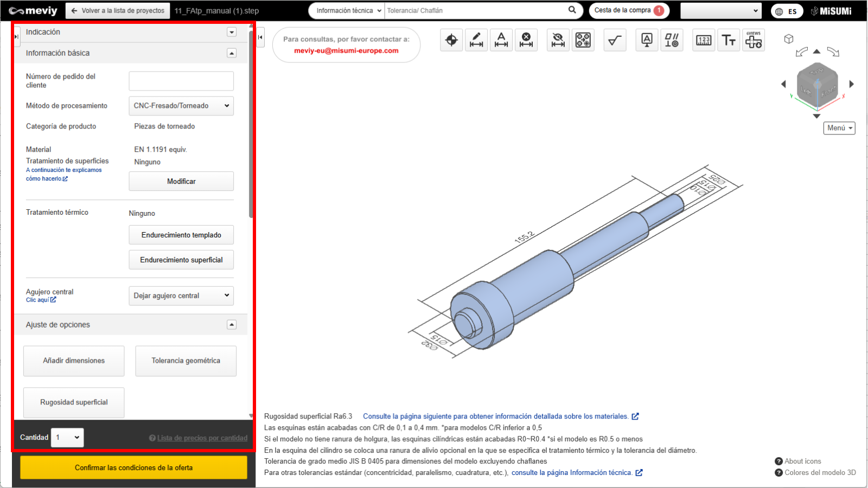Open the Cantidad quantity dropdown

tap(67, 438)
